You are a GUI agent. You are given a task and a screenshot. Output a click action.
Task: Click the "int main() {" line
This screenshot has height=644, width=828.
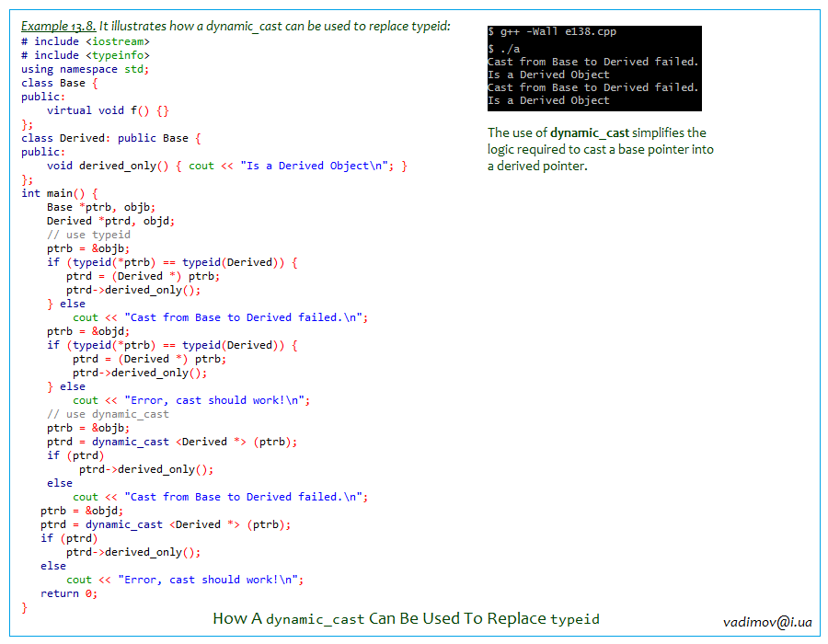(60, 193)
